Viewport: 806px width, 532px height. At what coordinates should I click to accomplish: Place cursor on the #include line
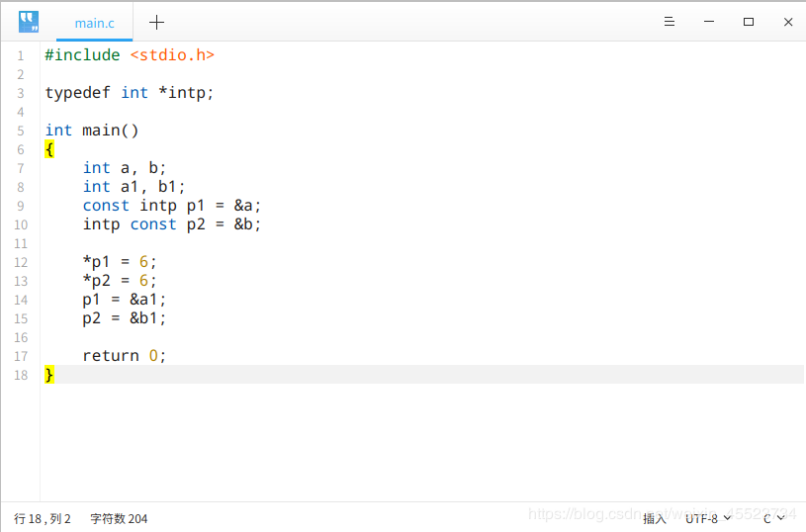[x=129, y=55]
